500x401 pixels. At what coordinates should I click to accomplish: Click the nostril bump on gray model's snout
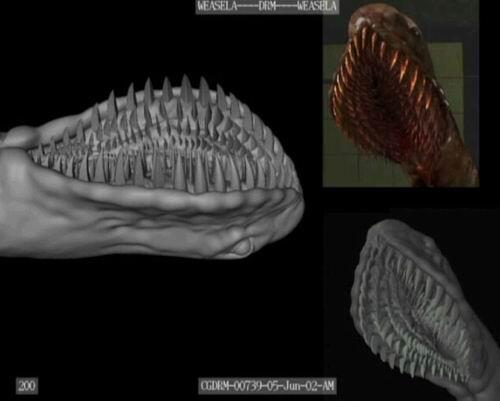242,247
